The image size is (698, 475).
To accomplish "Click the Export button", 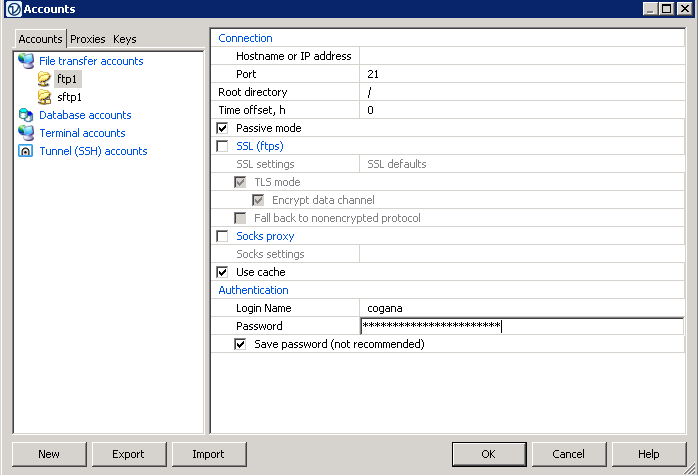I will (x=128, y=454).
